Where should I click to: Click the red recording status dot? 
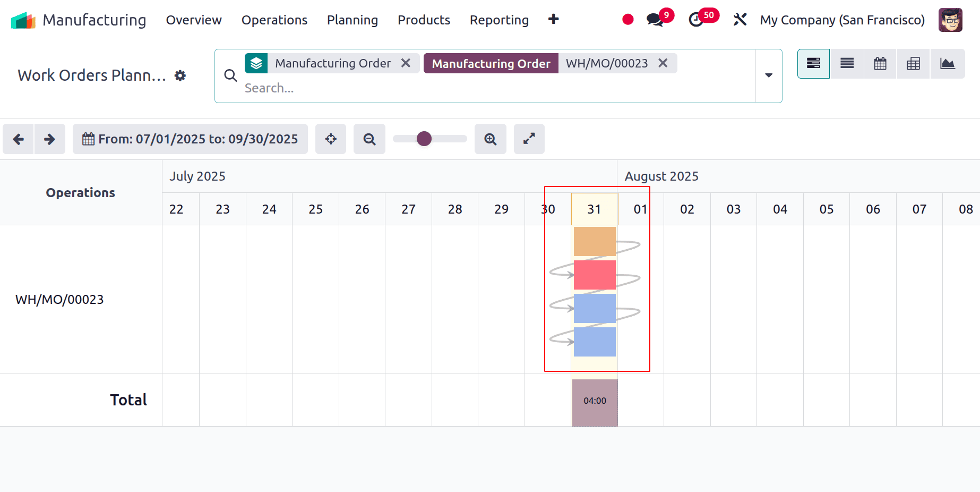627,20
